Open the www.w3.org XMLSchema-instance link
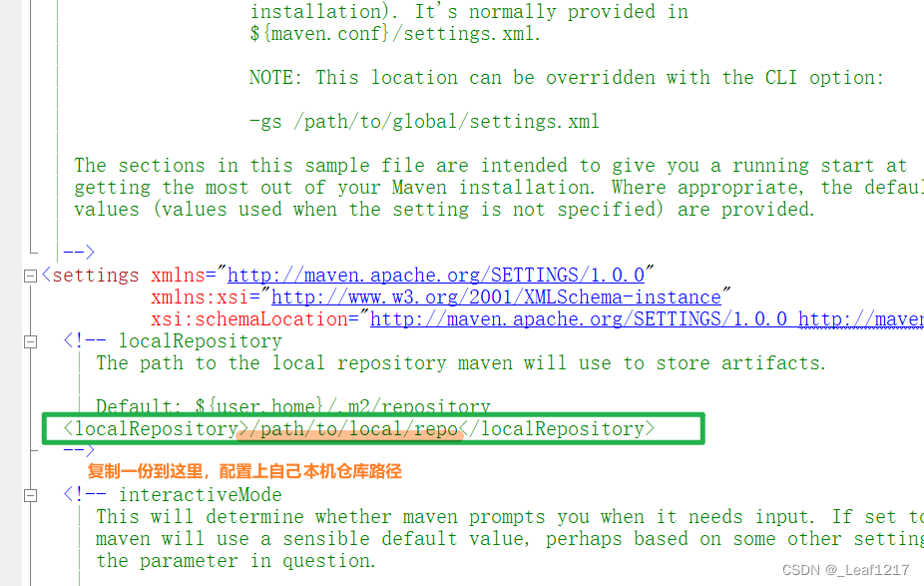 (x=496, y=297)
